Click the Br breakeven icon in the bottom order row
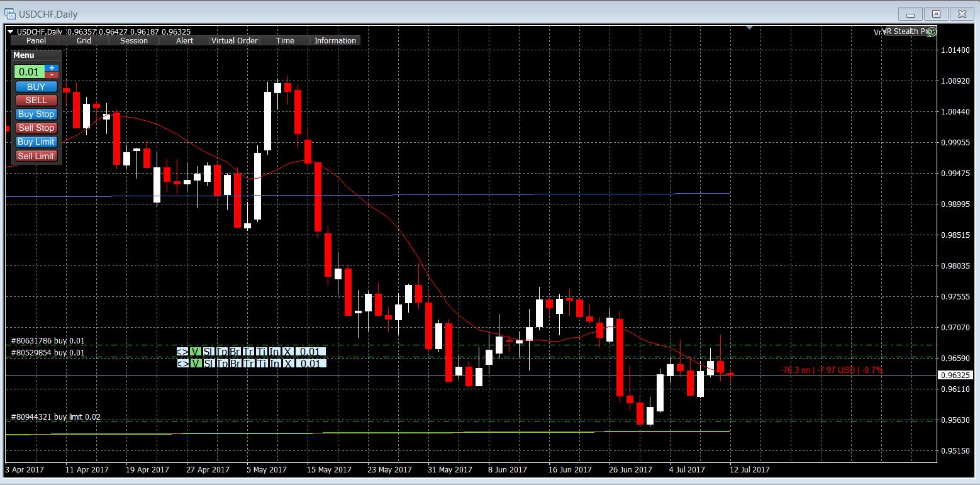 point(235,364)
